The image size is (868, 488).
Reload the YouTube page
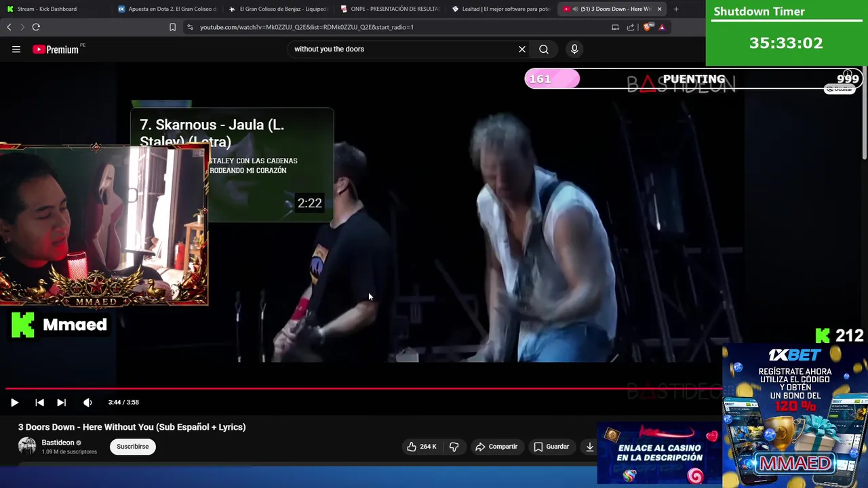click(x=36, y=27)
